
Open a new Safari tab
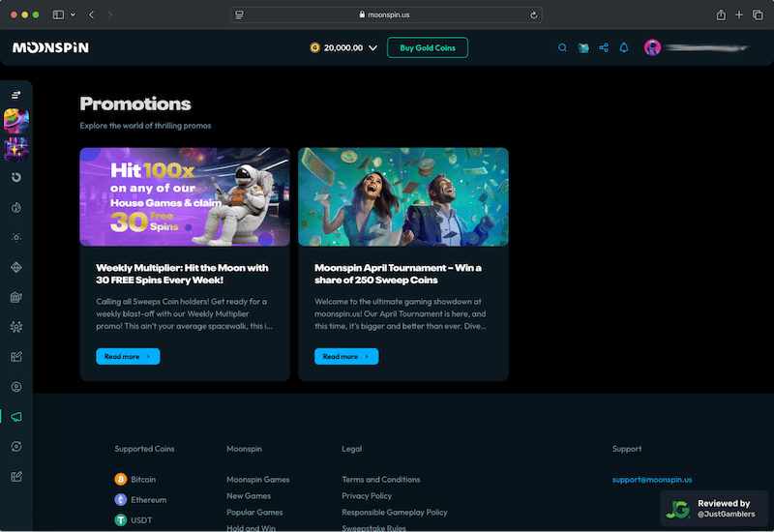tap(739, 15)
